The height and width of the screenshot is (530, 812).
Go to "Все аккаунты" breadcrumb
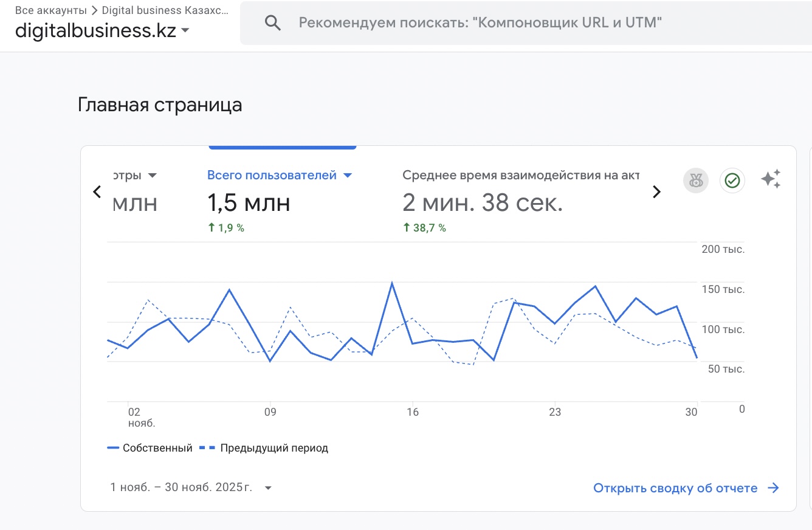coord(51,10)
